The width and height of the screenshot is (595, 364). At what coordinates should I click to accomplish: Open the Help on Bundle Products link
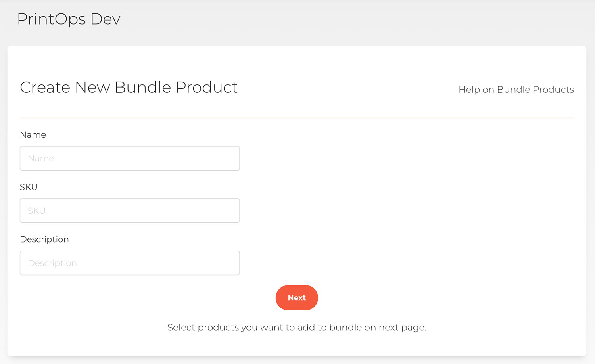pos(516,90)
